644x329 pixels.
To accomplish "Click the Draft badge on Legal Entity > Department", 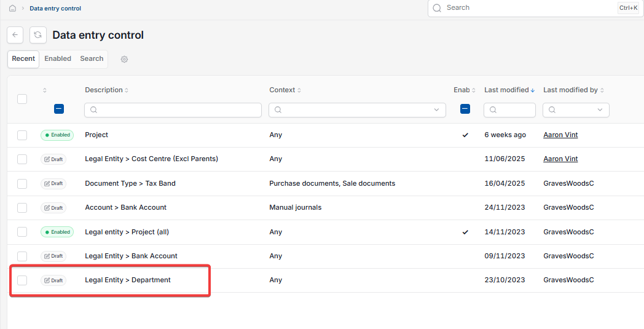I will pos(53,280).
